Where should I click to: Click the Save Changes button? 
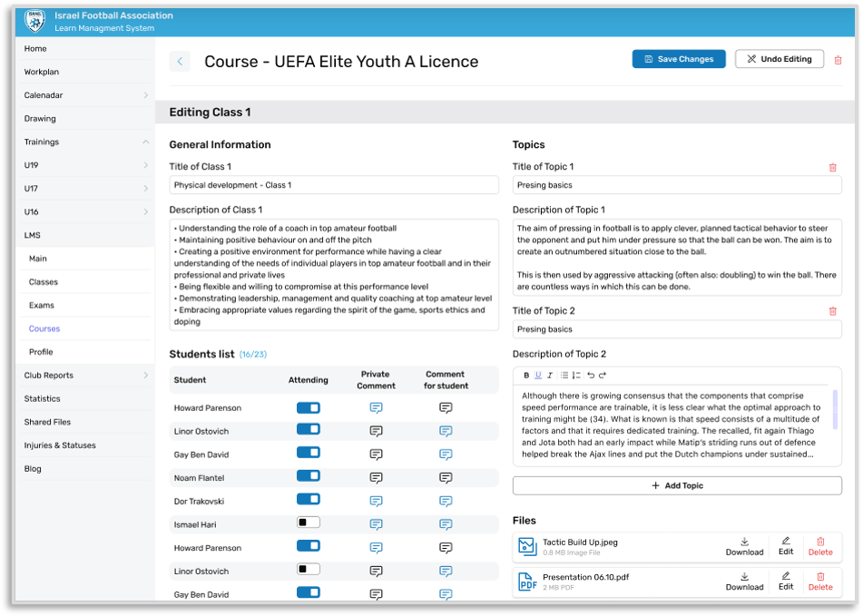(679, 59)
